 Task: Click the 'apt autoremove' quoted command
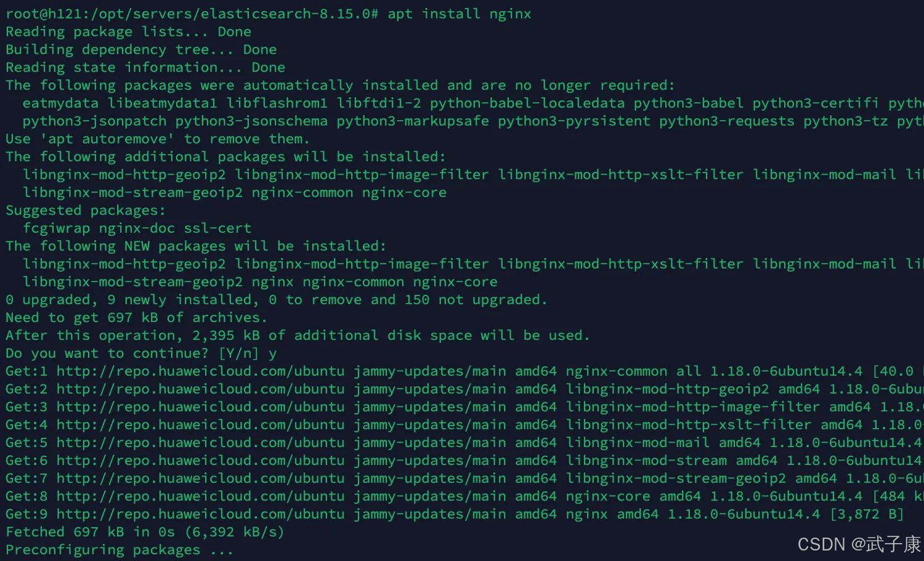coord(103,139)
